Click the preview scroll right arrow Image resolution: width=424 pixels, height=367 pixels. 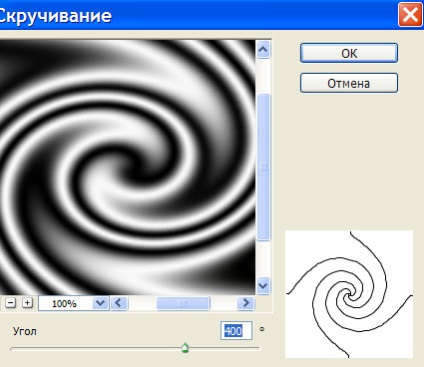point(246,303)
